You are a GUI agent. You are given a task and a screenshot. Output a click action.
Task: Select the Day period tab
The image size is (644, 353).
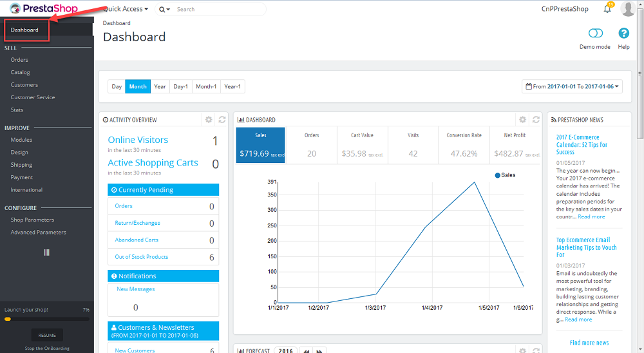click(x=117, y=86)
